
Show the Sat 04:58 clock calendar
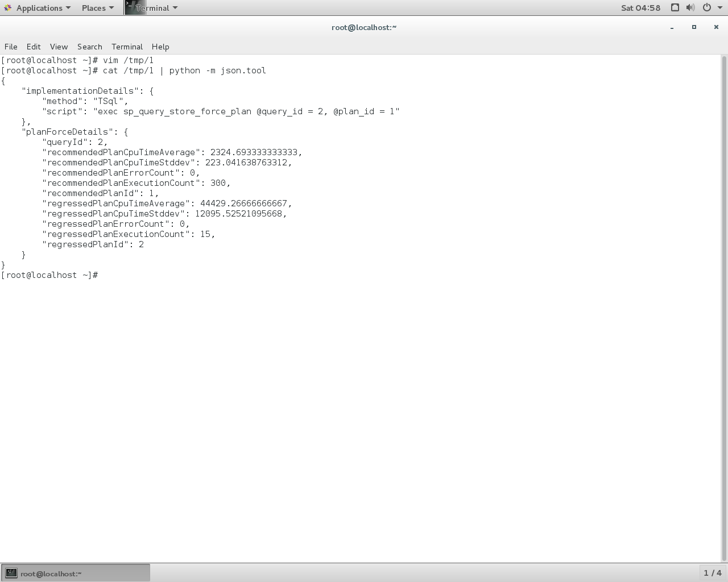pyautogui.click(x=640, y=8)
